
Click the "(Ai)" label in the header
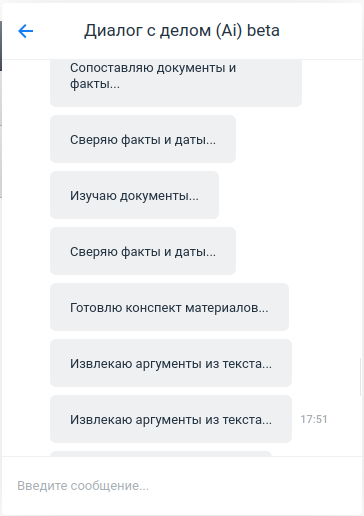point(229,31)
